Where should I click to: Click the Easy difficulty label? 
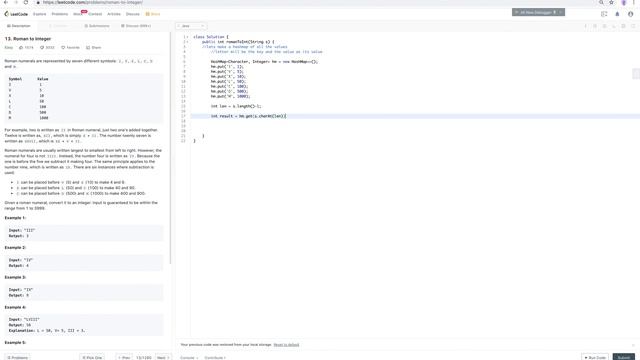[x=9, y=47]
